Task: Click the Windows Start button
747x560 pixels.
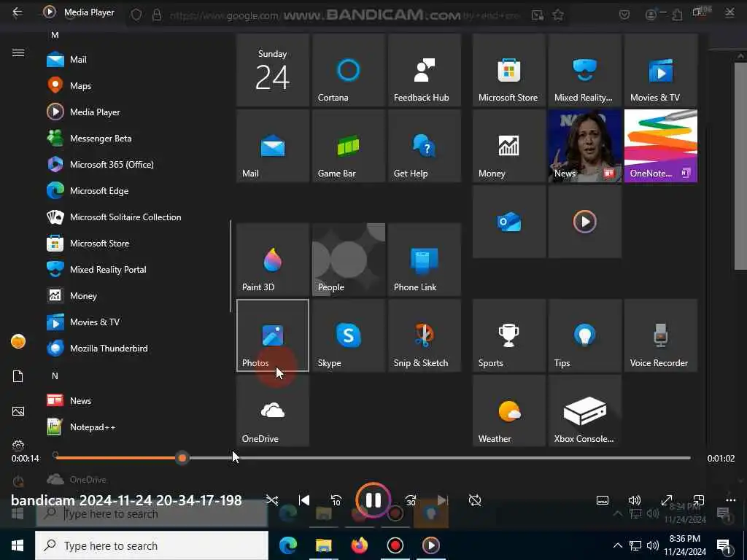Action: [18, 545]
